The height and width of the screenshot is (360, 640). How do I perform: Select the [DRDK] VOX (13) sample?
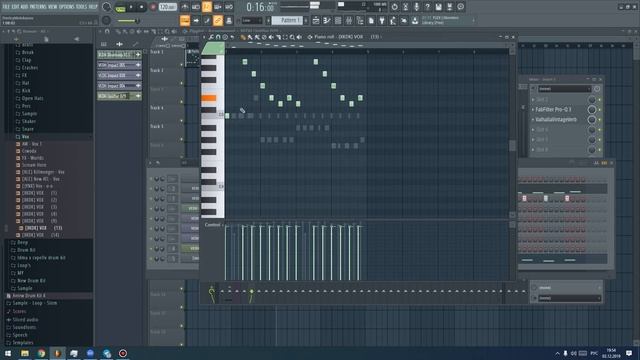pyautogui.click(x=43, y=228)
